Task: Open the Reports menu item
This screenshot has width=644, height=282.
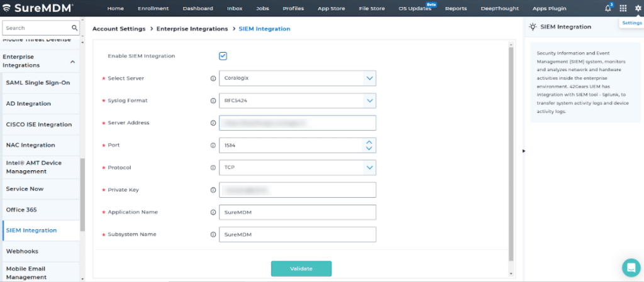Action: 456,8
